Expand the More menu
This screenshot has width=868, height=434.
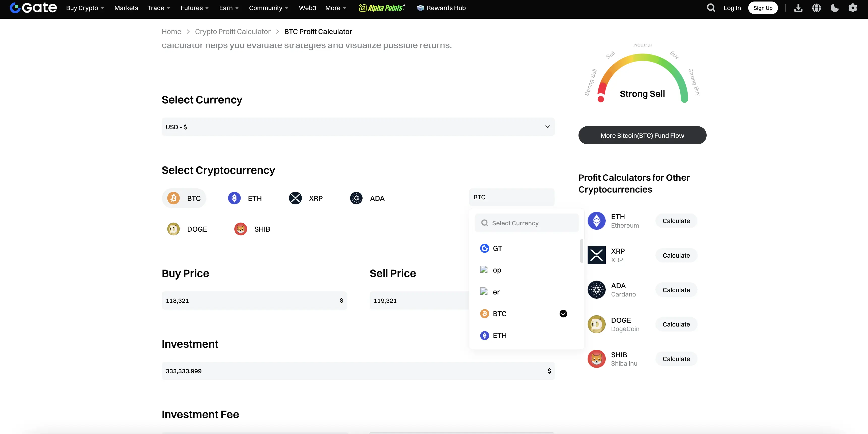tap(336, 8)
